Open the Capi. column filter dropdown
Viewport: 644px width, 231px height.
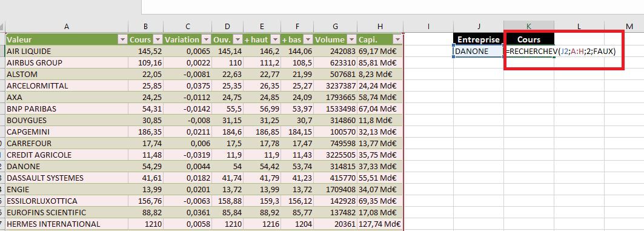click(x=397, y=40)
